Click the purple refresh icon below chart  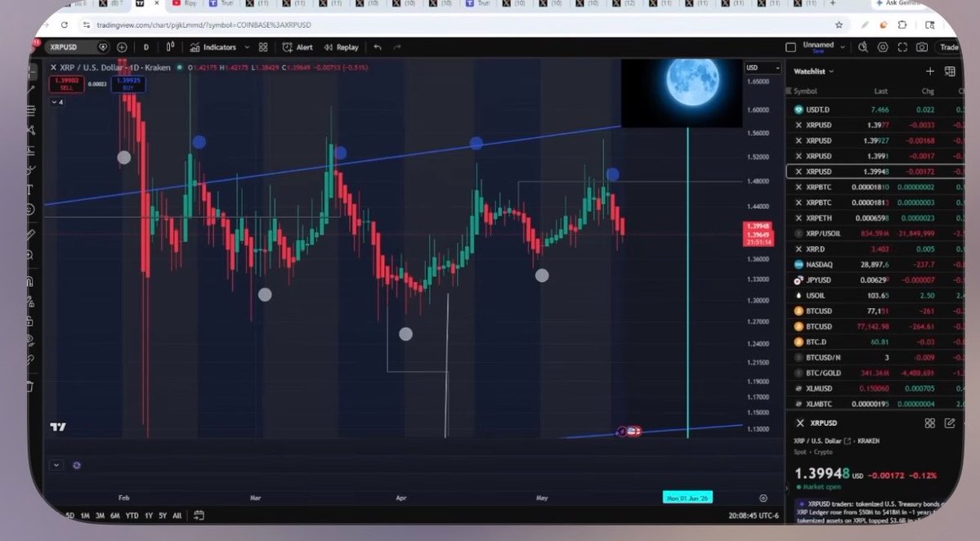click(x=77, y=466)
